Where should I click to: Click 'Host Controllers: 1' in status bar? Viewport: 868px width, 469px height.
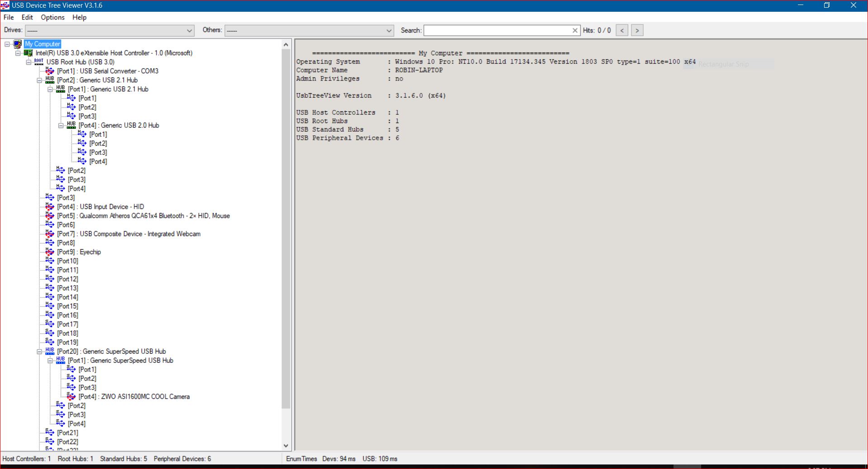click(x=27, y=459)
